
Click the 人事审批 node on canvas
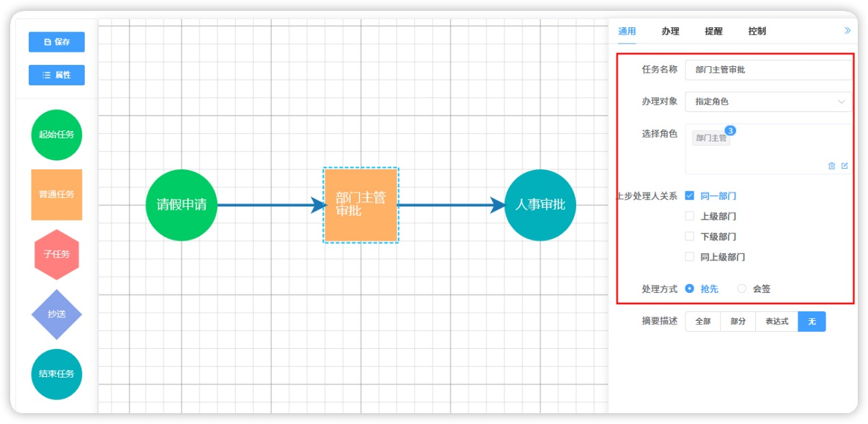[x=540, y=205]
